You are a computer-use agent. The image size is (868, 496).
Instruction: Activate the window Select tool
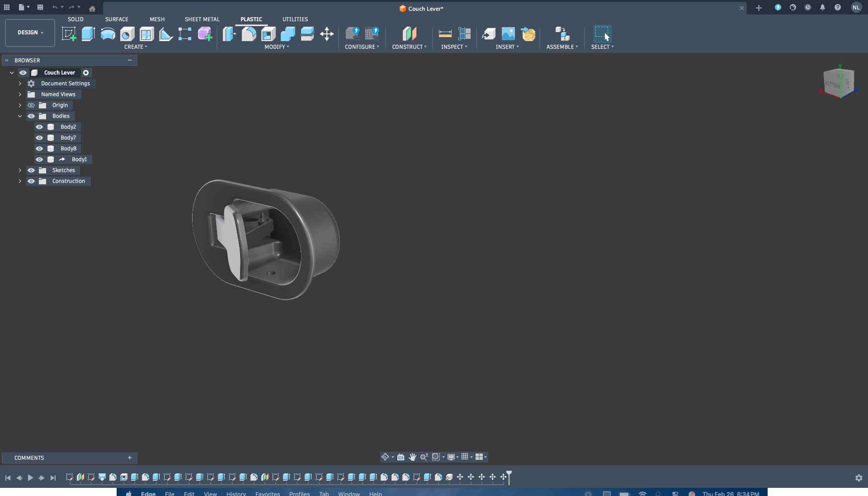602,34
